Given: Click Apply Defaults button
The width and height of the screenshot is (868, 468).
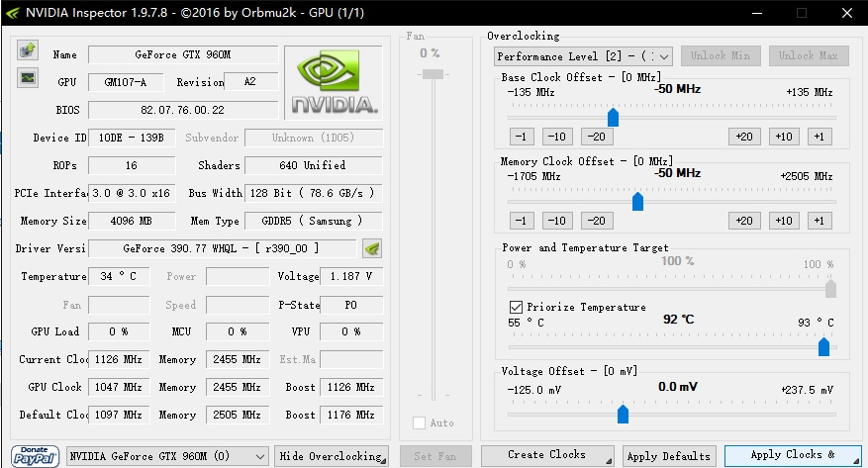Looking at the screenshot, I should (669, 456).
